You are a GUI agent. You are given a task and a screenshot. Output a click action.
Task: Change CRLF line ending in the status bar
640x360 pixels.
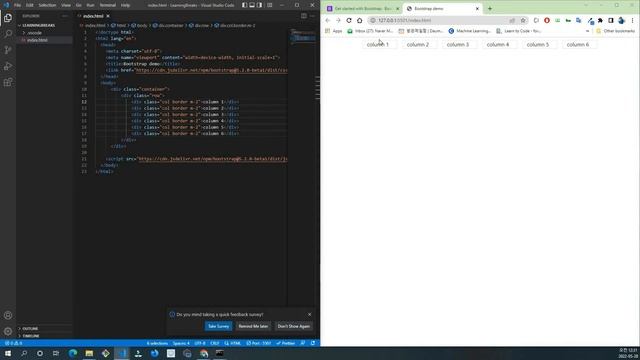(x=215, y=343)
